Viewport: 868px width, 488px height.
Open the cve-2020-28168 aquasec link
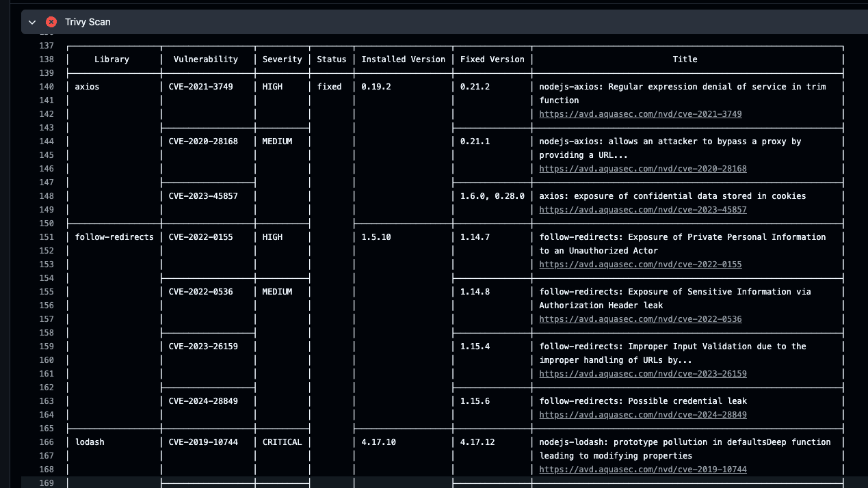point(643,169)
